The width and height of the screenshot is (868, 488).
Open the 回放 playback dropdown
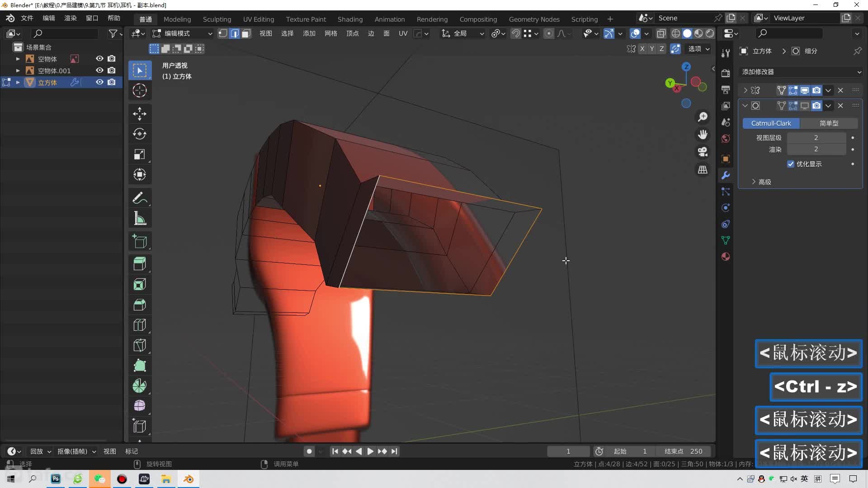click(x=41, y=451)
